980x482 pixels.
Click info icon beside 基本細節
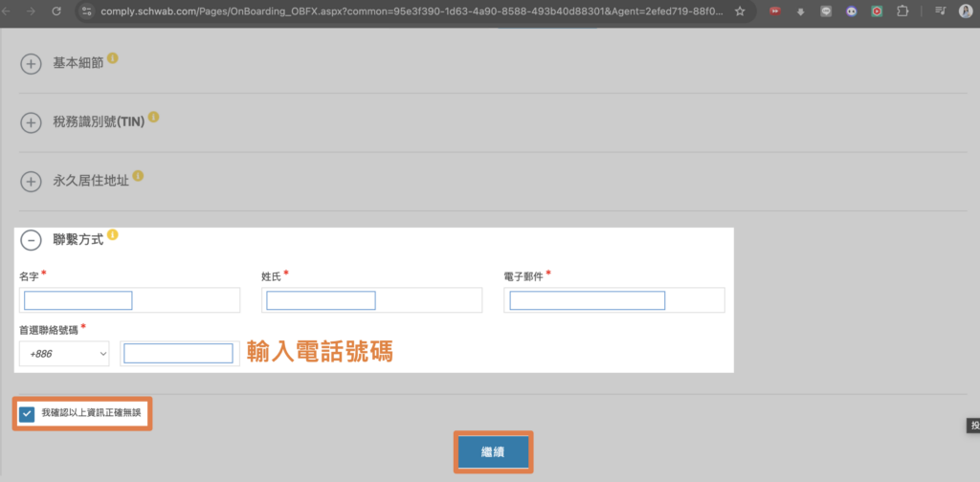[113, 58]
